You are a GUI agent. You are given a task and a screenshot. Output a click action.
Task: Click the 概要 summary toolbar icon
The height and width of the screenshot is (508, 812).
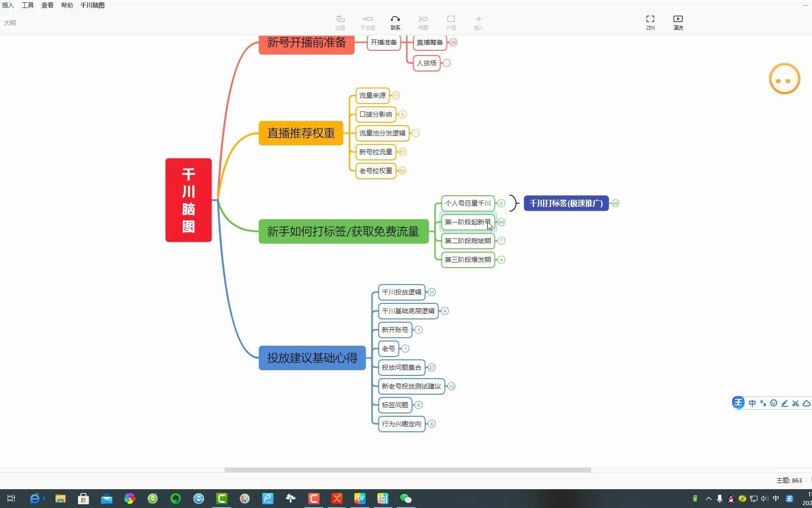[x=423, y=22]
